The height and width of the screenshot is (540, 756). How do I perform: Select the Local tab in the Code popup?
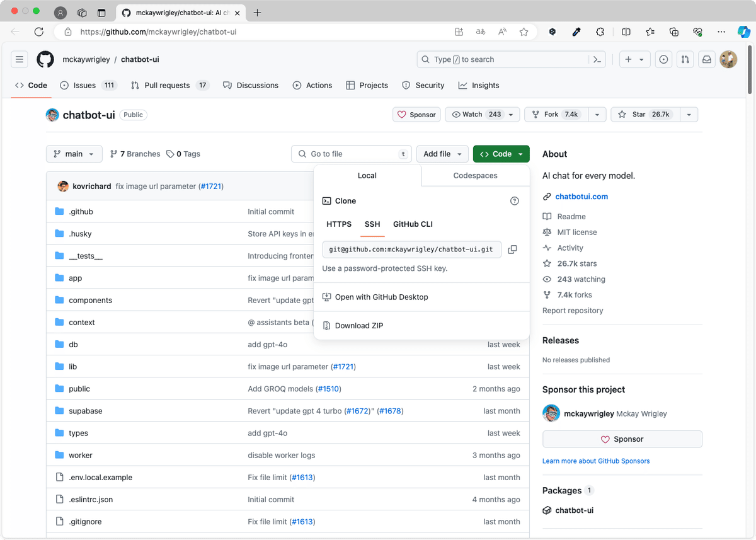(367, 176)
